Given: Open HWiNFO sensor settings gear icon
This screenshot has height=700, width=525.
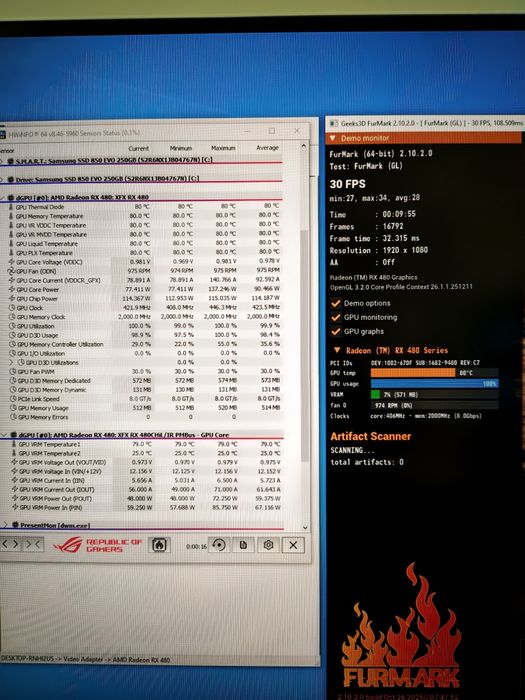Looking at the screenshot, I should 268,545.
